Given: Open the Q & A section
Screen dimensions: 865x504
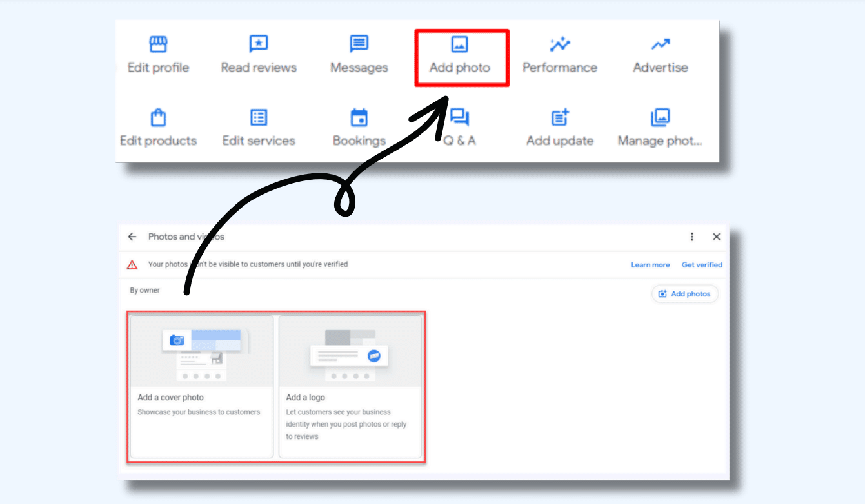Looking at the screenshot, I should [459, 127].
